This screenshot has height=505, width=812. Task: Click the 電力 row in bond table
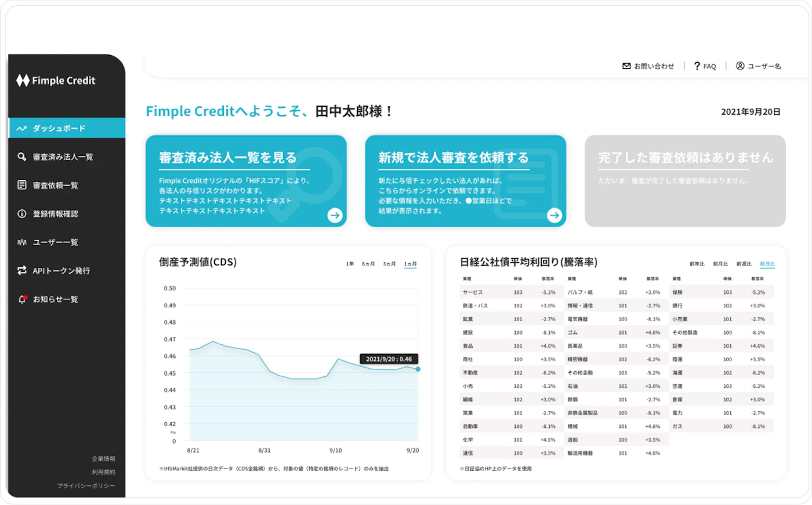point(722,413)
